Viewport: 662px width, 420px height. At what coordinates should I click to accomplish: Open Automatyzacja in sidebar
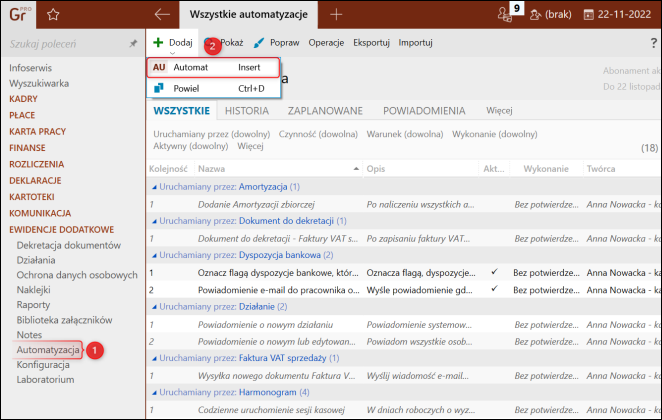(48, 350)
